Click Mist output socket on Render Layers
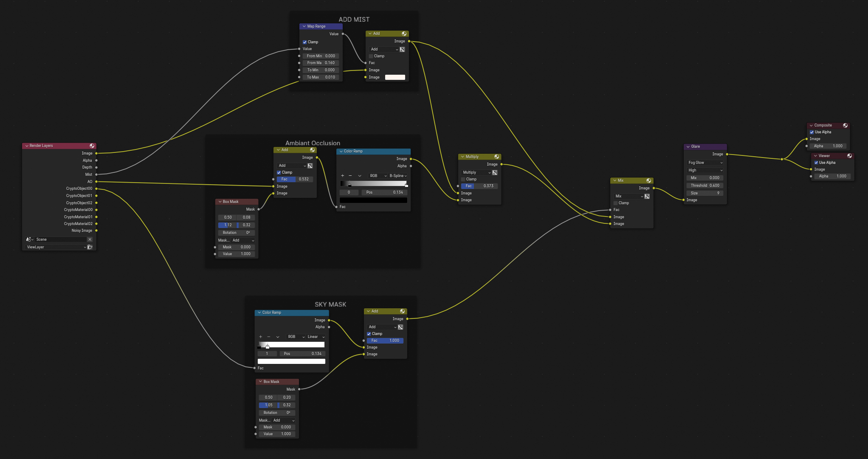This screenshot has height=459, width=868. pyautogui.click(x=96, y=175)
